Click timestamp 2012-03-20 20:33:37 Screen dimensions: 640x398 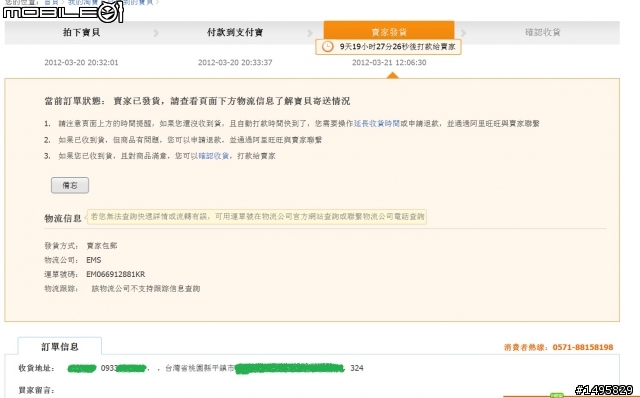point(235,62)
